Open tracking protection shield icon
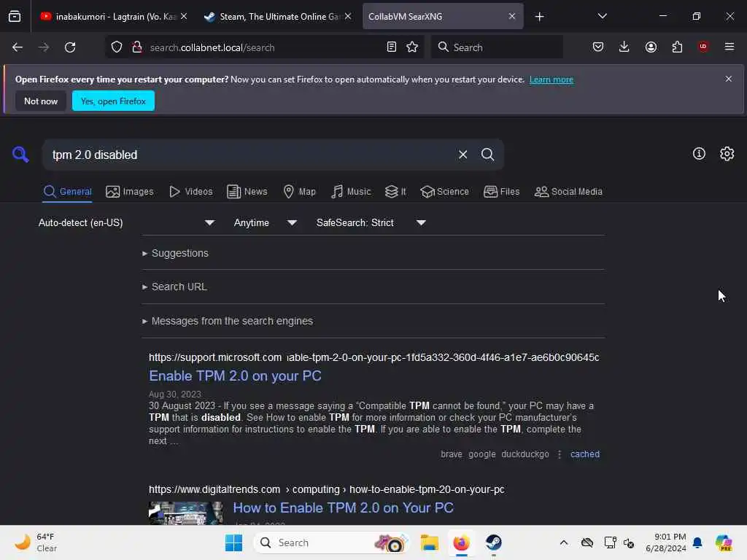The width and height of the screenshot is (747, 560). point(117,47)
